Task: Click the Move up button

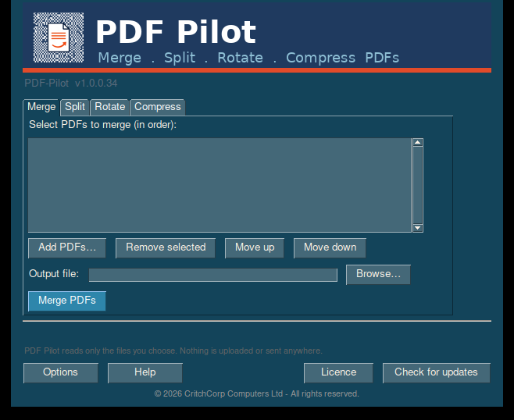Action: click(x=255, y=247)
